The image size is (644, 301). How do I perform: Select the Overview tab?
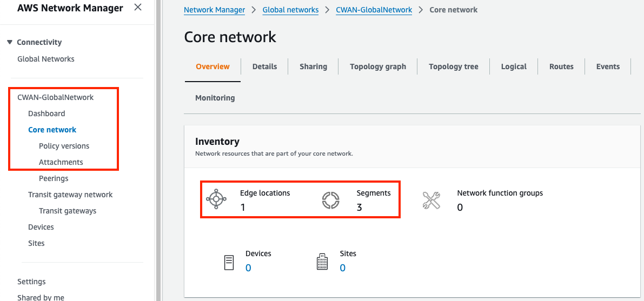[x=213, y=66]
